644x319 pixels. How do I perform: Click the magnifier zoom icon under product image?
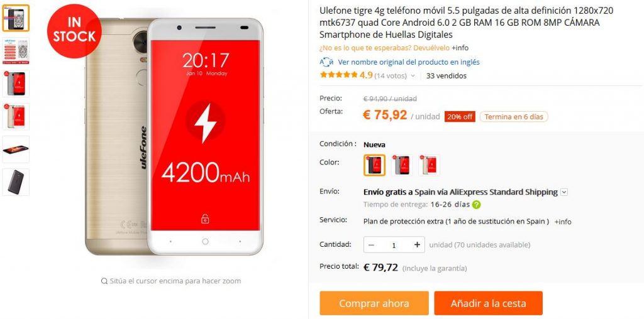click(x=104, y=281)
